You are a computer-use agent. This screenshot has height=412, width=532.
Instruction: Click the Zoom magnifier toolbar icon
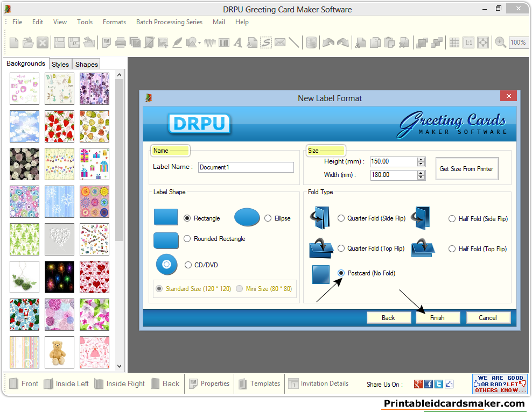coord(500,42)
